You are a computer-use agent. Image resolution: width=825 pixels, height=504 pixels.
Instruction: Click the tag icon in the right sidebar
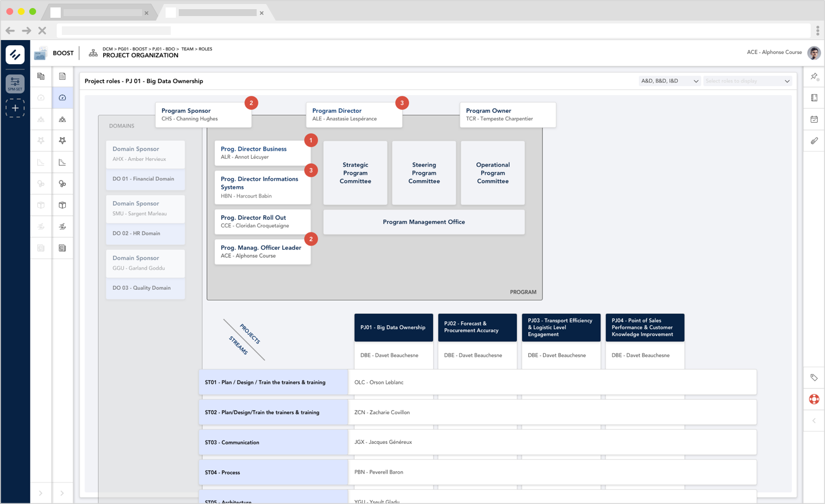pos(814,377)
